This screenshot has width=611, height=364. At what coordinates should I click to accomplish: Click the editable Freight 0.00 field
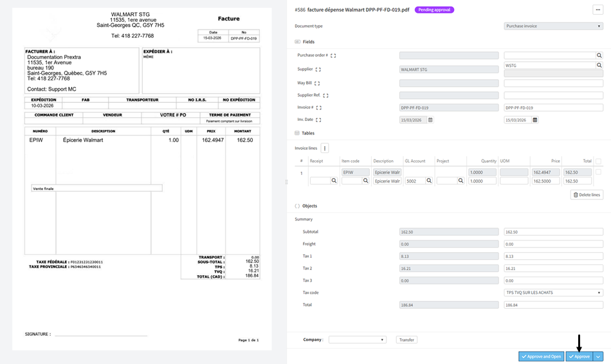coord(553,244)
